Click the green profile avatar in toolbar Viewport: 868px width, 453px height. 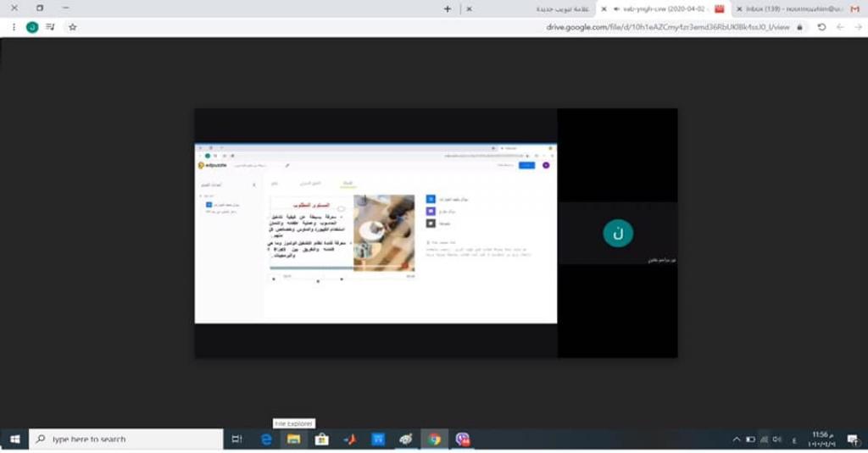32,27
